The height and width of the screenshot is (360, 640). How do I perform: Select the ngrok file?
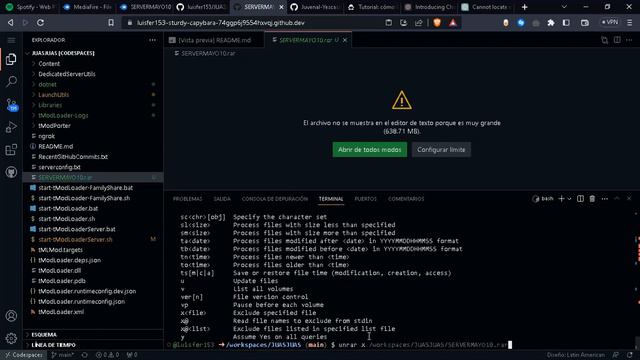(47, 136)
